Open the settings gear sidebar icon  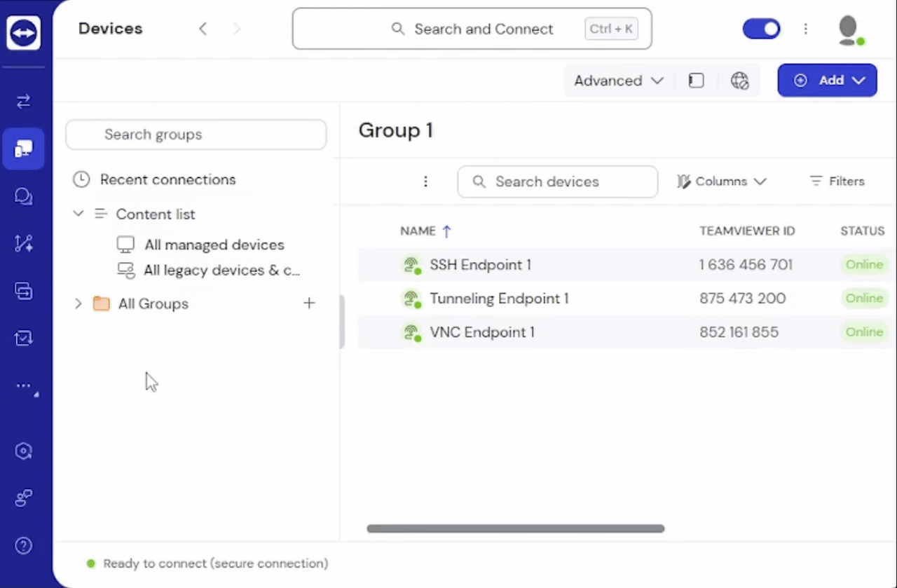[23, 451]
